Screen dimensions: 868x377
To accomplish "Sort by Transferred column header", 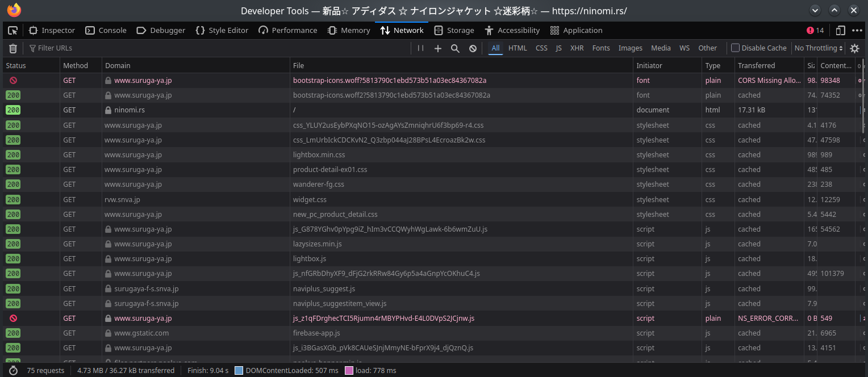I will click(x=769, y=66).
